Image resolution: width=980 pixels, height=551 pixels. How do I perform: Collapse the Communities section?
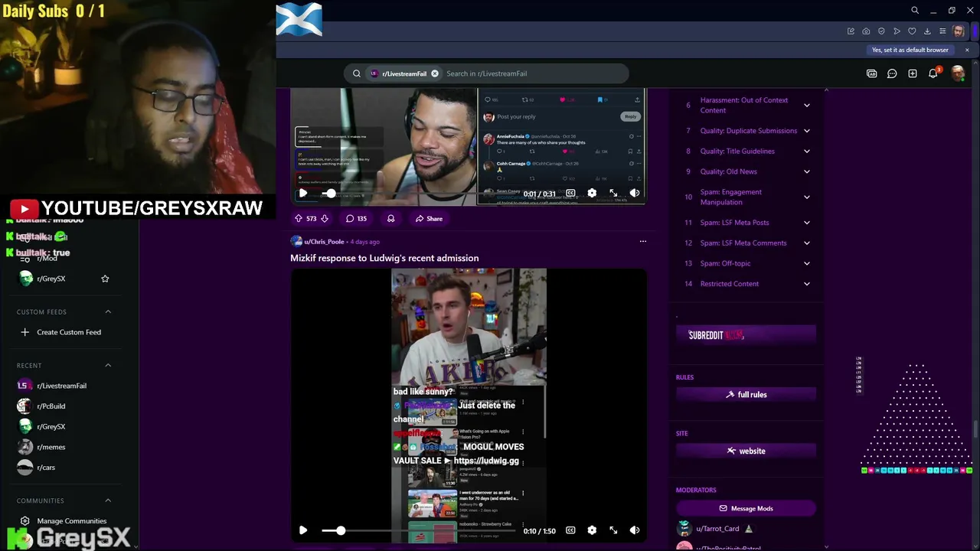click(108, 500)
